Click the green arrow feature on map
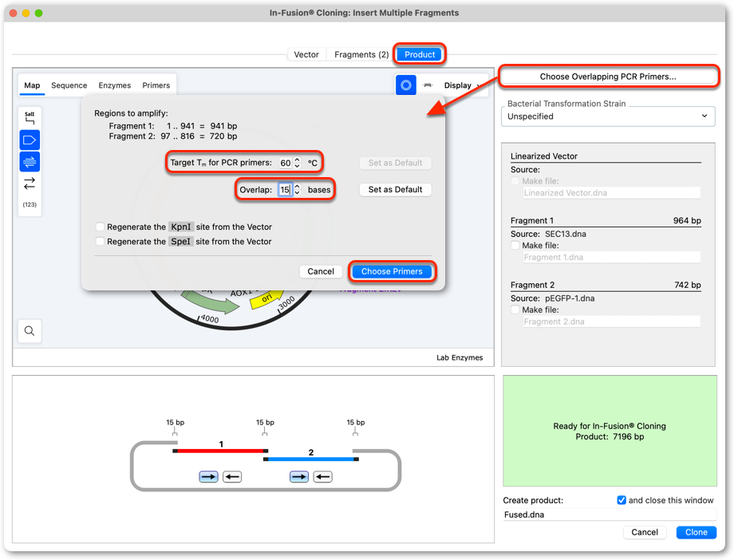 click(211, 302)
